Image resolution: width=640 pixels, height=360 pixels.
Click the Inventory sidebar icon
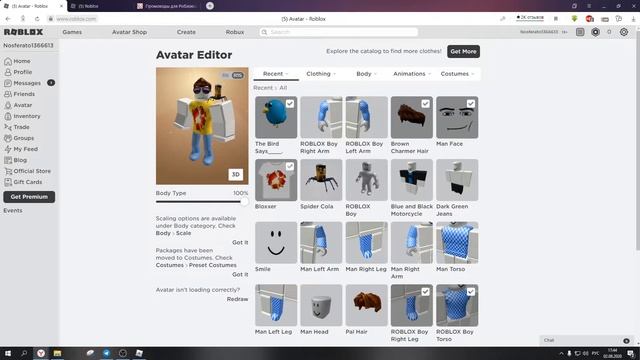click(8, 116)
